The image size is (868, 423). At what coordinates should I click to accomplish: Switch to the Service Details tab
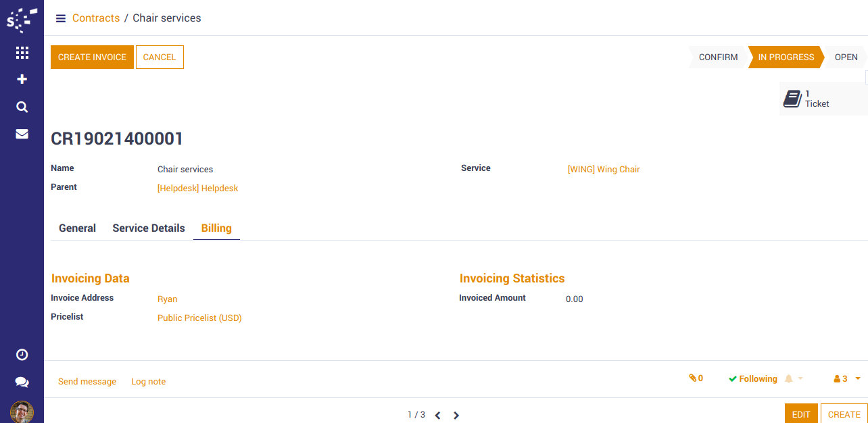pyautogui.click(x=148, y=228)
